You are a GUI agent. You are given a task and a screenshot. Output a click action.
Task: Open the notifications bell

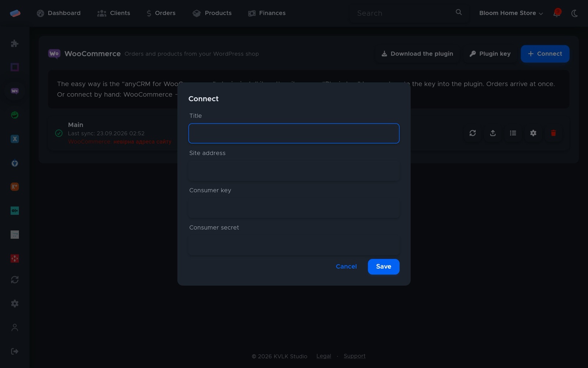557,13
